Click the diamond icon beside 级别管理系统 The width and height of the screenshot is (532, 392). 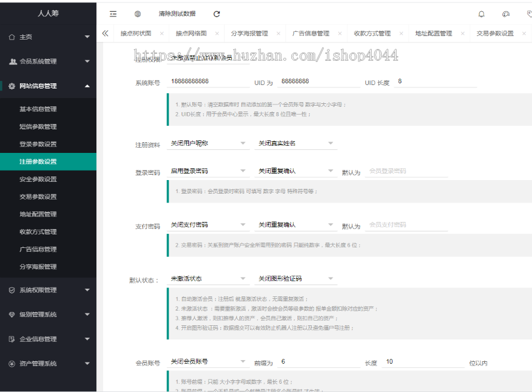click(x=12, y=315)
